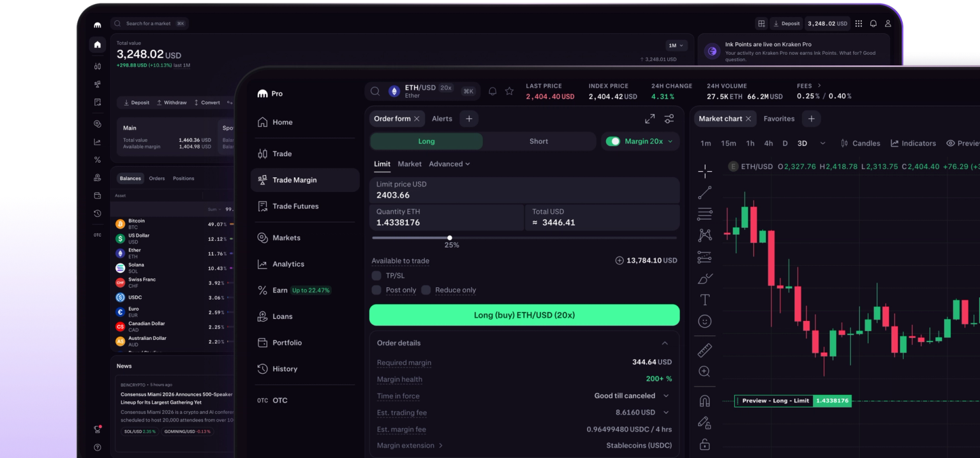Expand Margin extension chevron
The height and width of the screenshot is (458, 980).
(x=440, y=445)
